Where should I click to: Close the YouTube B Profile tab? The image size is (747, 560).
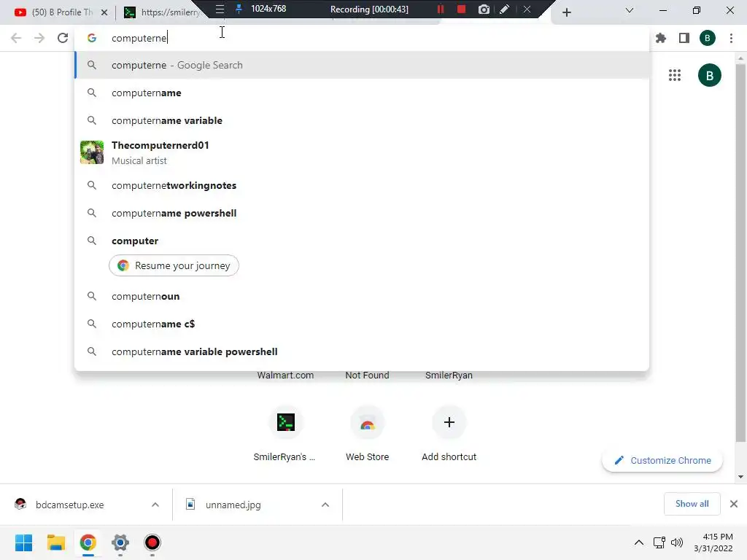coord(104,12)
